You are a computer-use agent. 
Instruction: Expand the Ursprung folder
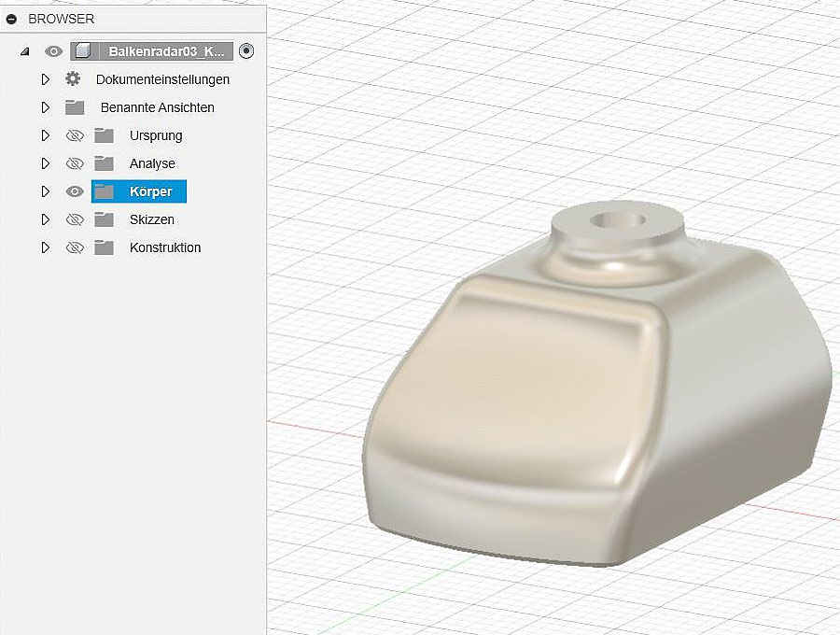click(x=46, y=135)
